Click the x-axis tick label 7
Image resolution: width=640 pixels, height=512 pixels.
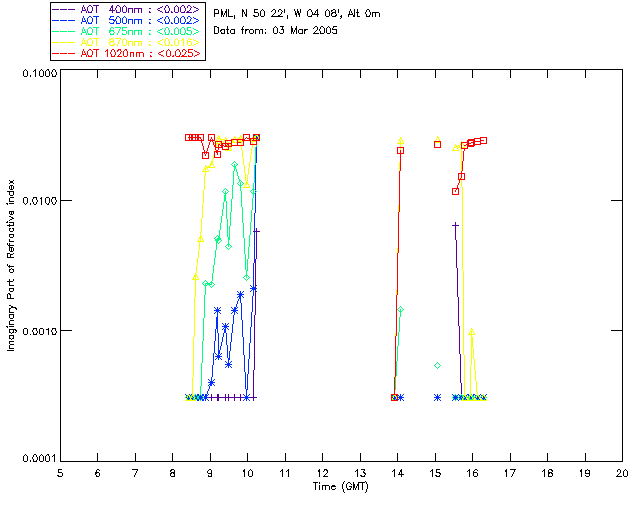135,473
